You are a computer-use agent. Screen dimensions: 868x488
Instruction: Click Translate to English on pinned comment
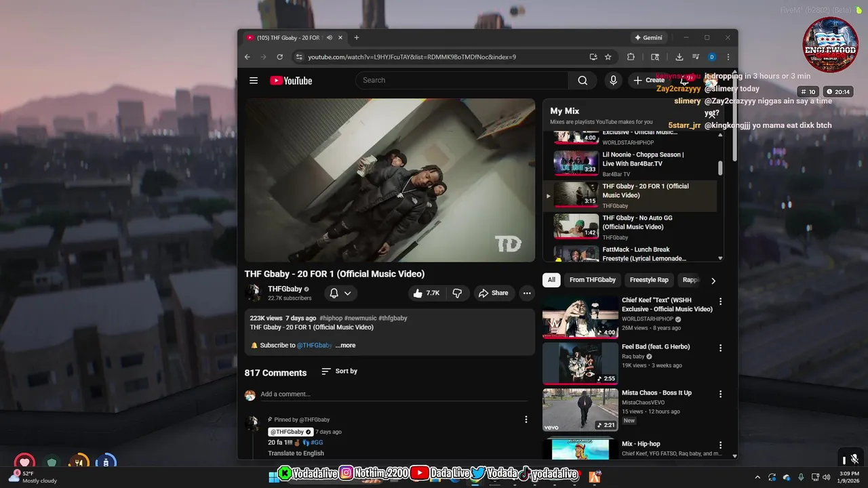pos(296,453)
